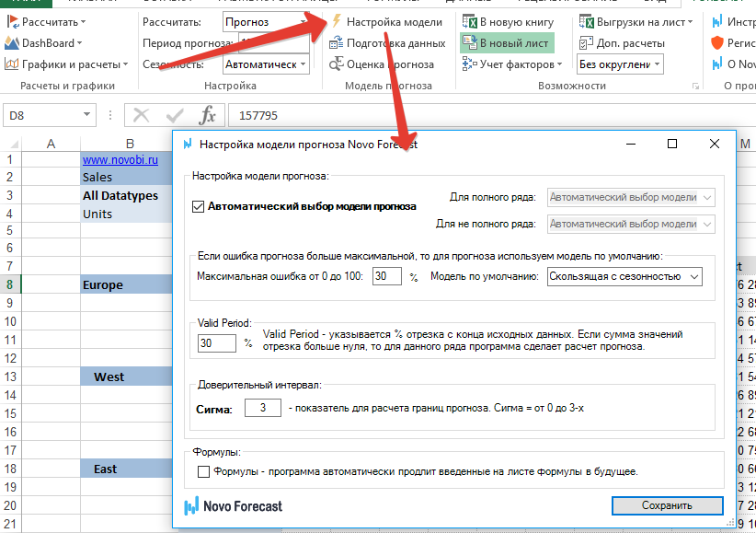This screenshot has width=756, height=533.
Task: Click the Учет факторов icon
Action: click(470, 64)
